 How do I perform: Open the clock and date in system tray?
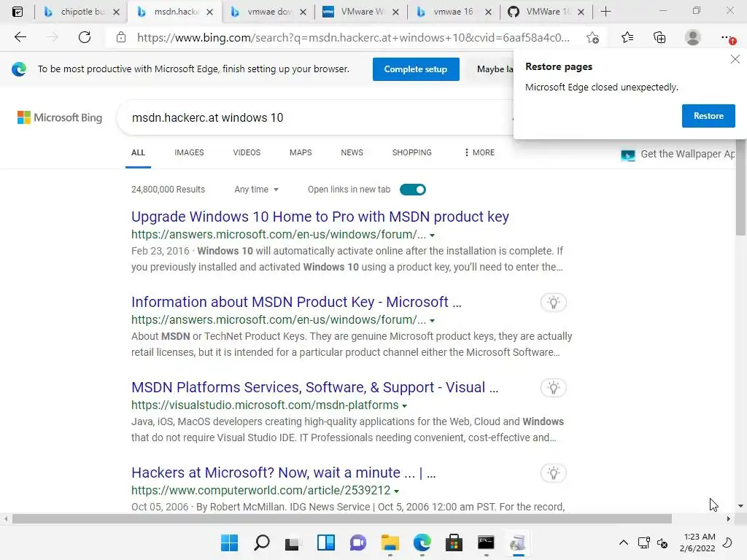[x=697, y=542]
